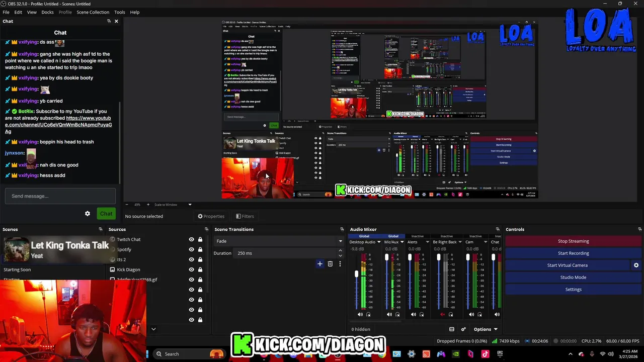Toggle monitoring headphone icon for Mic/Aux
This screenshot has height=362, width=644.
pos(397,314)
